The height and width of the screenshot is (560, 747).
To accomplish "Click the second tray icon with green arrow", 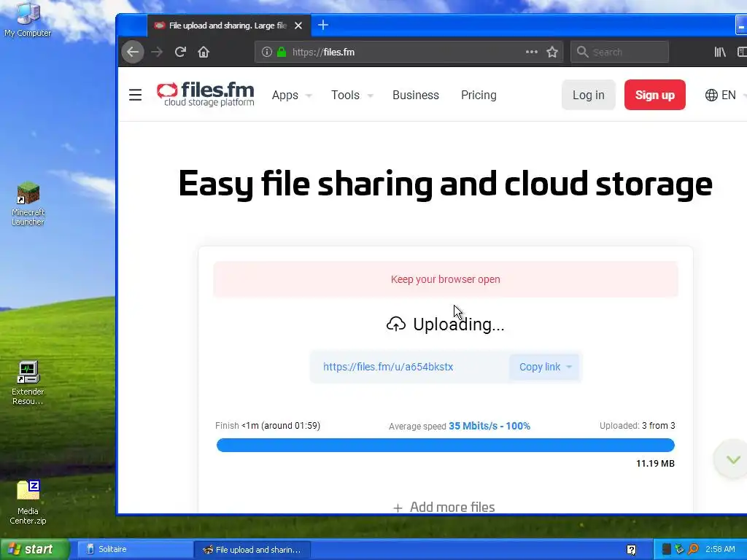I will click(x=680, y=549).
